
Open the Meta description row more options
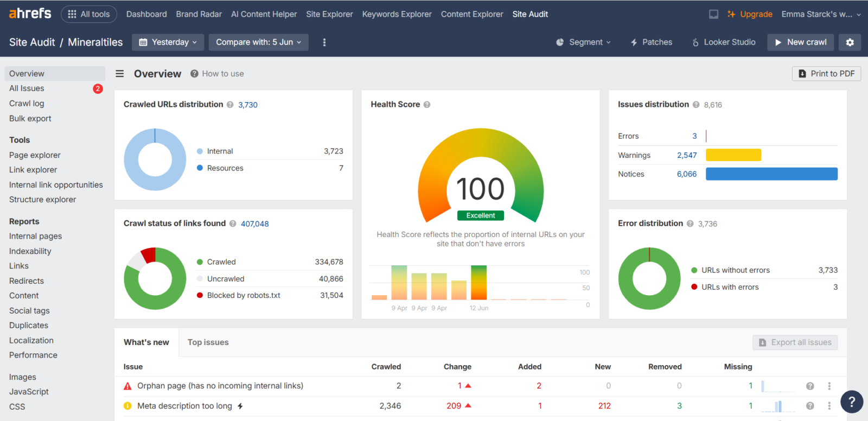[829, 406]
